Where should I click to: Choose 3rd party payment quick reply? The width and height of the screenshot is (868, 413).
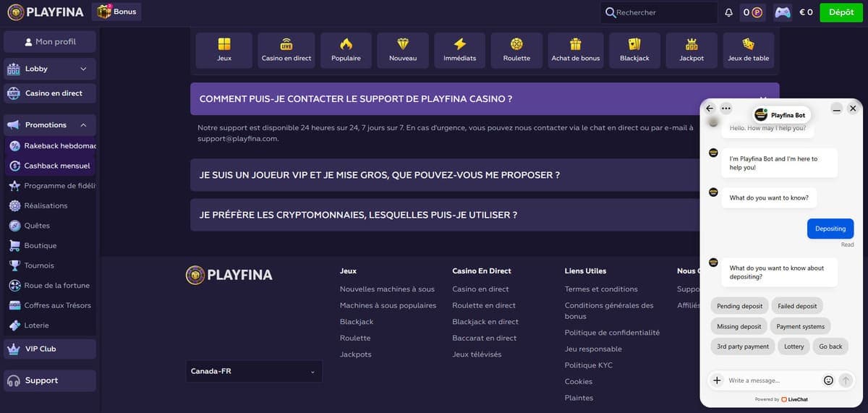(x=743, y=346)
